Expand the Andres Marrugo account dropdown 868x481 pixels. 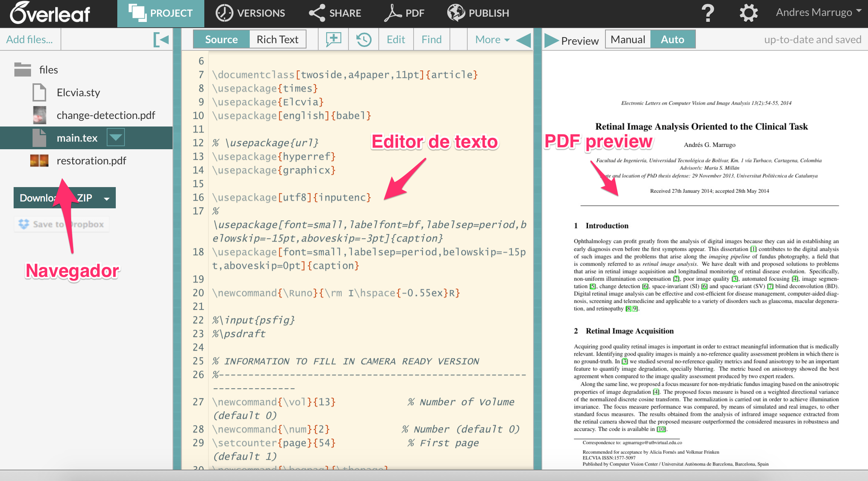pyautogui.click(x=819, y=12)
